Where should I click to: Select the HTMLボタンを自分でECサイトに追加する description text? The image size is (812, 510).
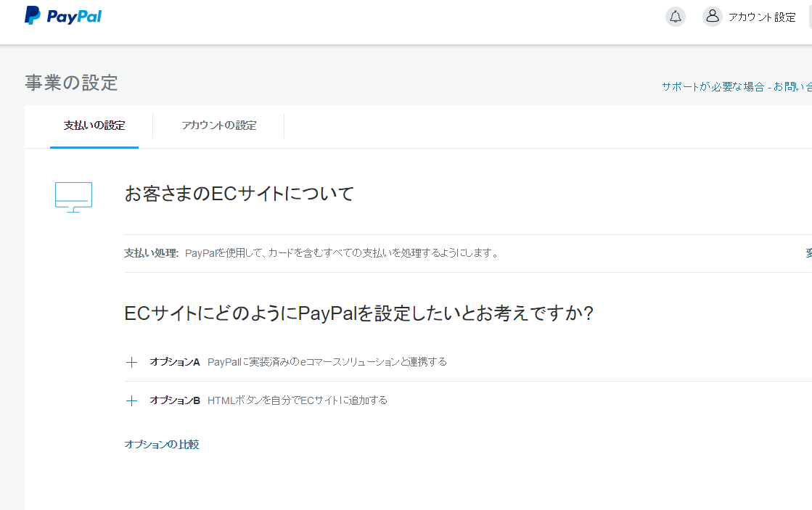[298, 400]
